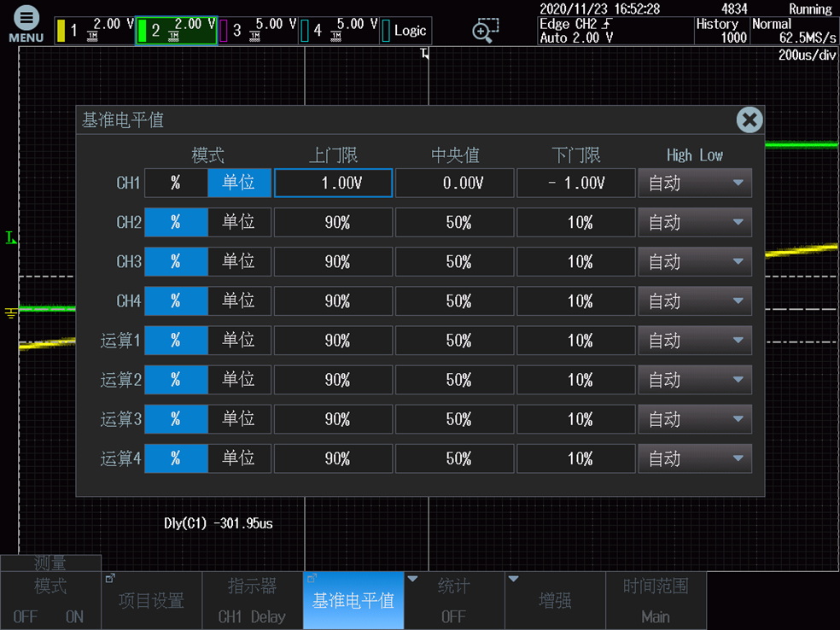Switch CH1 mode to percent
Image resolution: width=840 pixels, height=630 pixels.
coord(176,183)
